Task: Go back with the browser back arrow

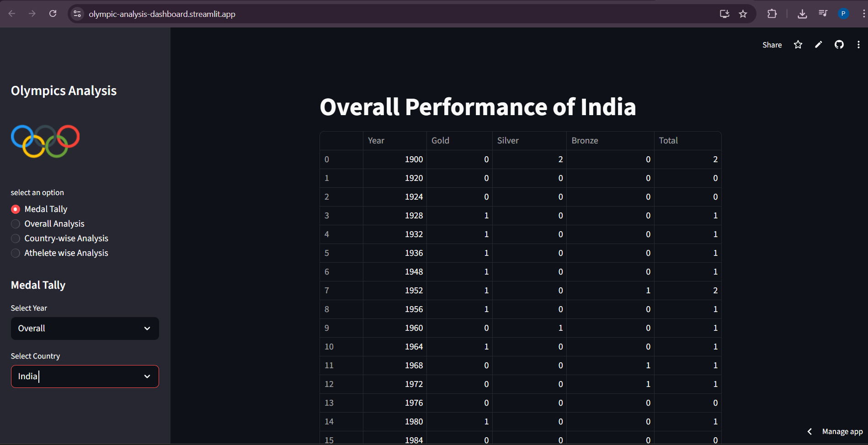Action: pyautogui.click(x=12, y=14)
